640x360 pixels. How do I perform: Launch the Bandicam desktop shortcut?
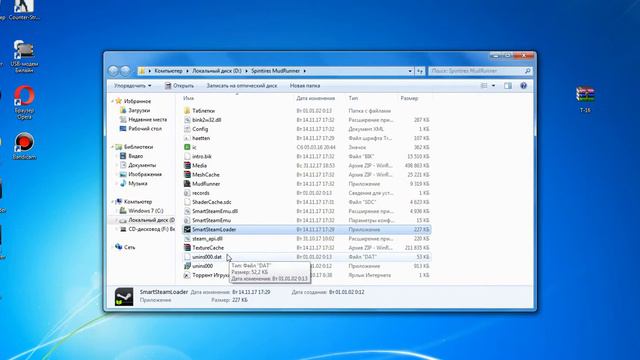[x=24, y=146]
